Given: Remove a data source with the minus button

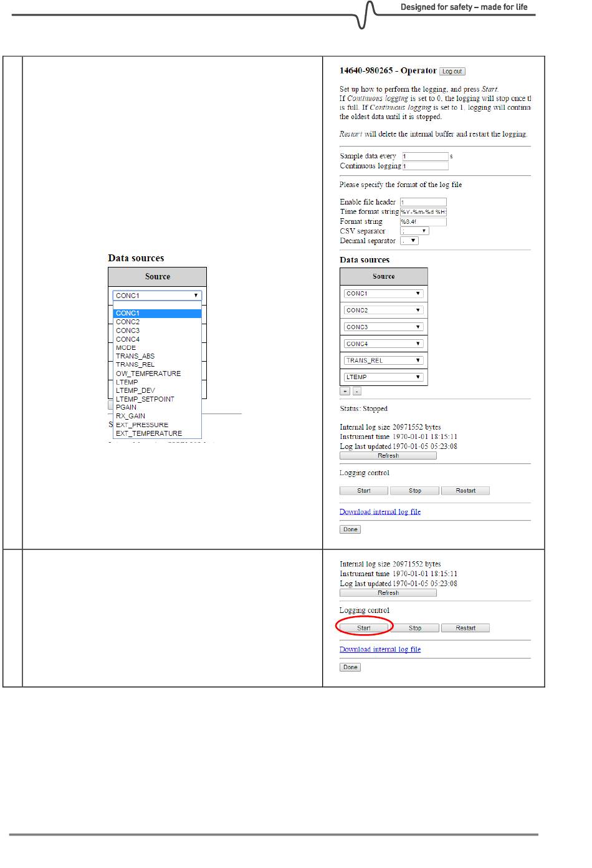Looking at the screenshot, I should [357, 392].
